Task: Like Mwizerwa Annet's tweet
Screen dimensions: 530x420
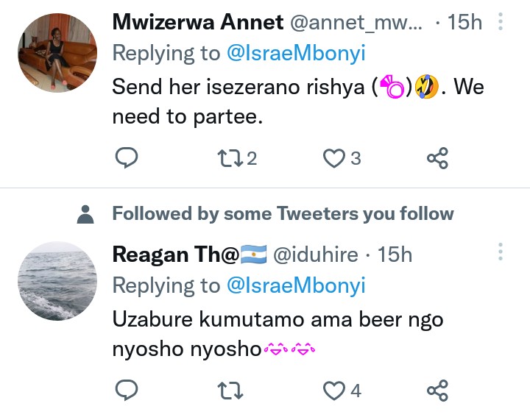Action: point(335,157)
